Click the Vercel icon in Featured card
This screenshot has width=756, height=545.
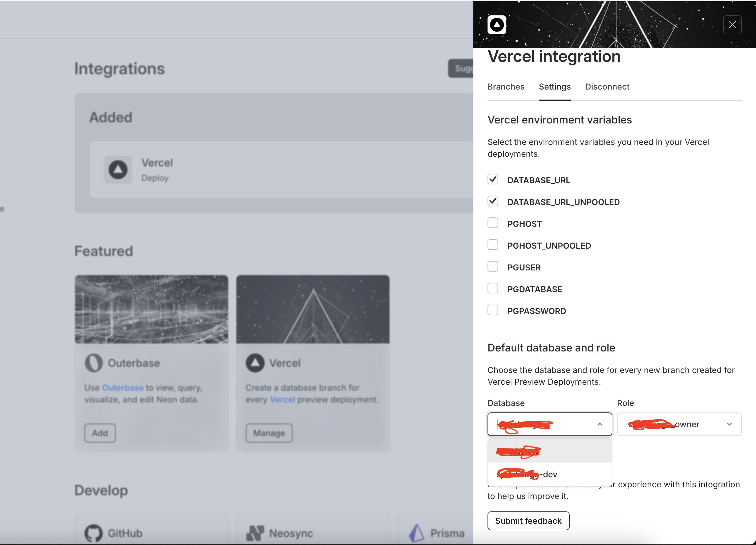pyautogui.click(x=255, y=363)
